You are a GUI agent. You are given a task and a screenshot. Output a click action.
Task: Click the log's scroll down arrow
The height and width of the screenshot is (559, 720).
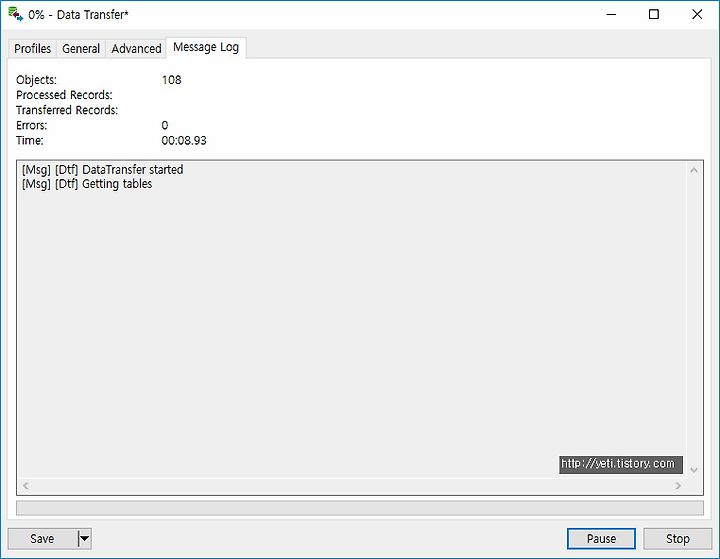694,470
